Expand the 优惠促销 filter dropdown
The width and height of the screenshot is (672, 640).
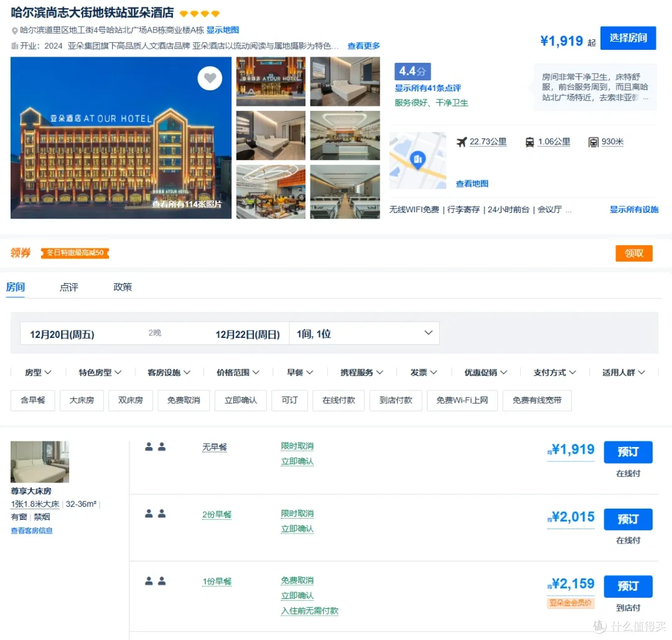tap(485, 372)
